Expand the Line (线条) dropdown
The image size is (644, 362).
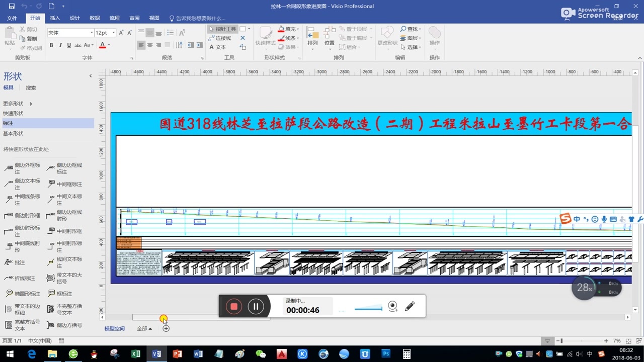[298, 38]
